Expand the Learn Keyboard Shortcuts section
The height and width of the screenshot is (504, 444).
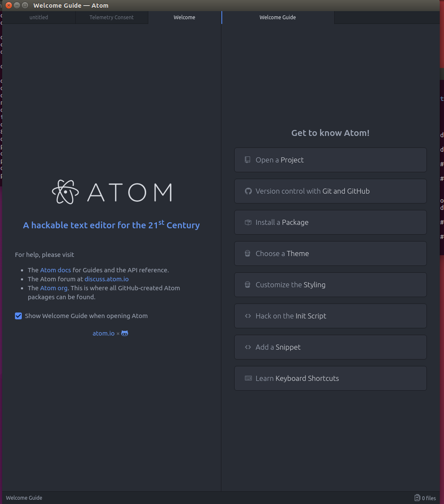[330, 378]
